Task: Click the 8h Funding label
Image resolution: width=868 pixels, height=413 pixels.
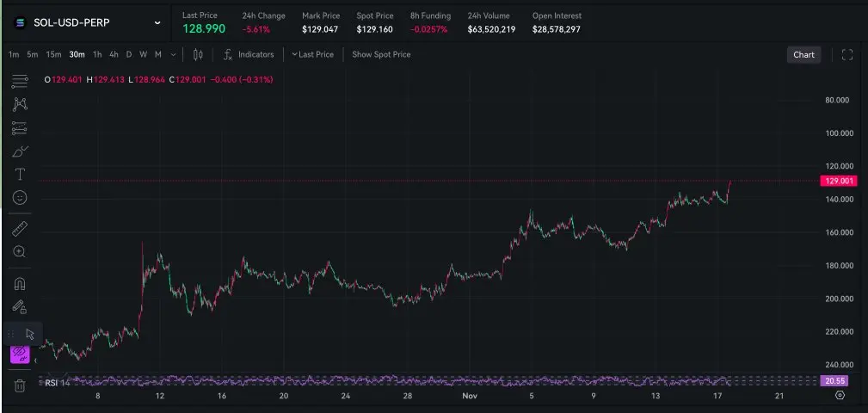Action: point(430,15)
